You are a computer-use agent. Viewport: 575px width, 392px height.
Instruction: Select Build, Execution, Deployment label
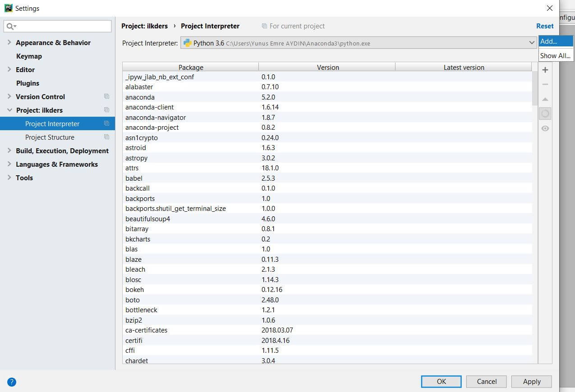62,150
